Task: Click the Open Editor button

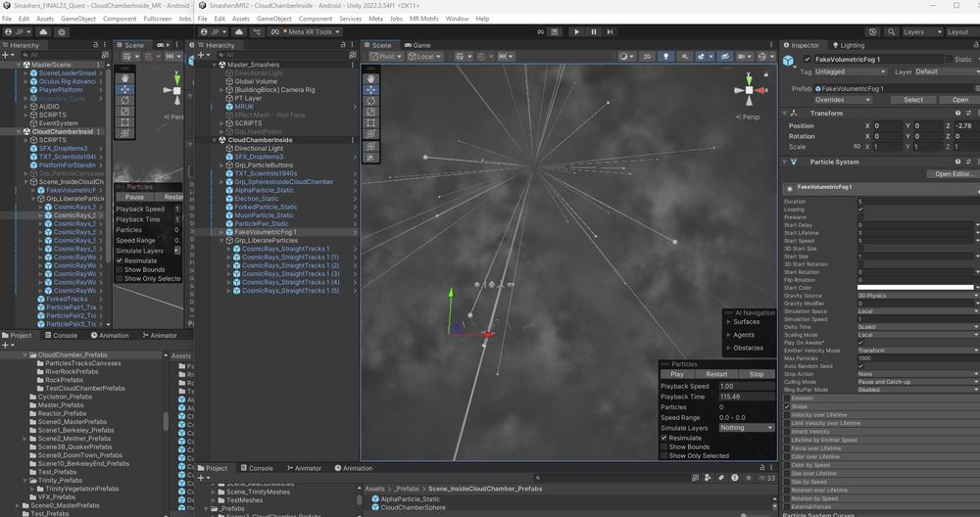Action: click(953, 174)
